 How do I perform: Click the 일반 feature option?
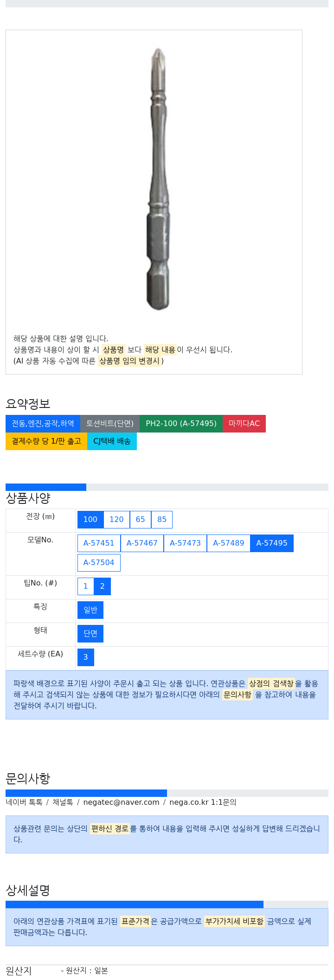(90, 610)
